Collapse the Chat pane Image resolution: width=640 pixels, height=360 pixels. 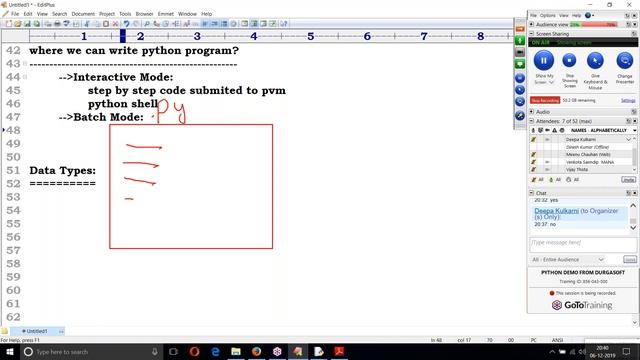tap(531, 193)
